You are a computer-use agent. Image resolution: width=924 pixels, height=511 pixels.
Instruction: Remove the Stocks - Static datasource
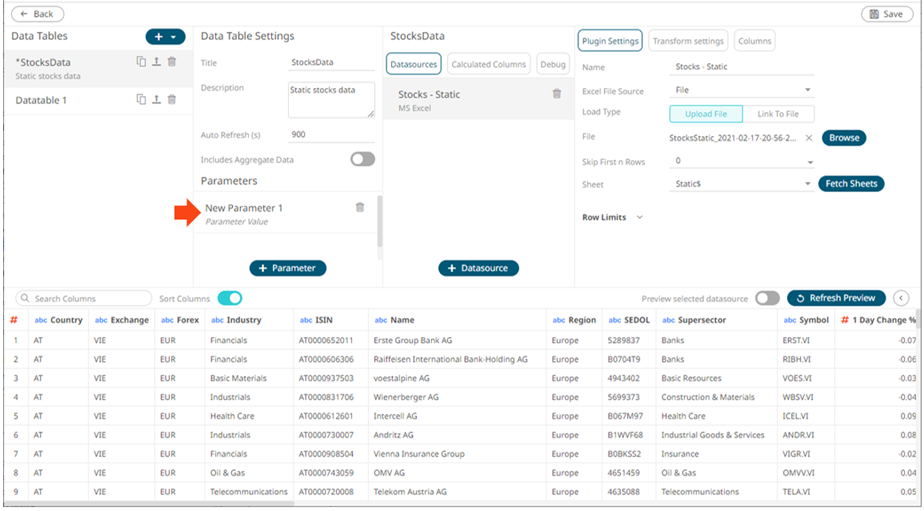coord(557,94)
